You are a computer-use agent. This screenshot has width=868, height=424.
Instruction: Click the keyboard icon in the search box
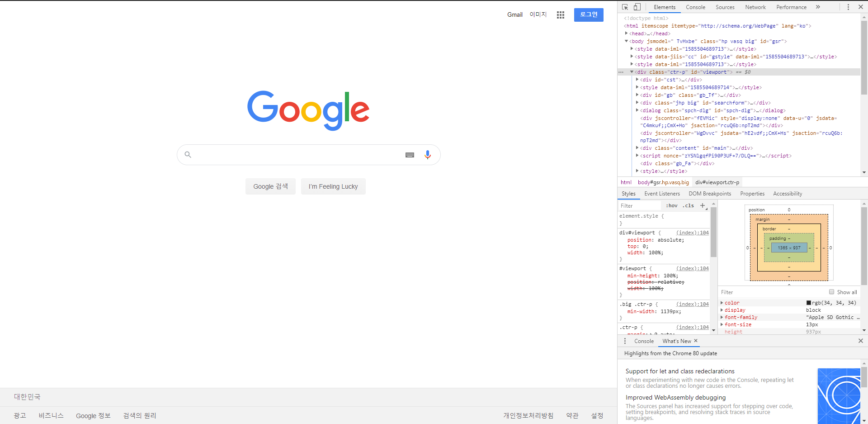pos(410,155)
